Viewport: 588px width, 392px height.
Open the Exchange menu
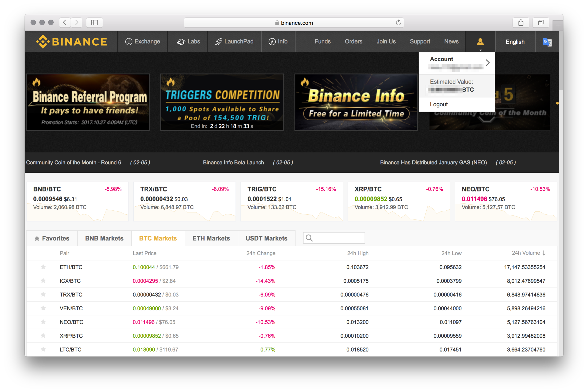click(143, 41)
